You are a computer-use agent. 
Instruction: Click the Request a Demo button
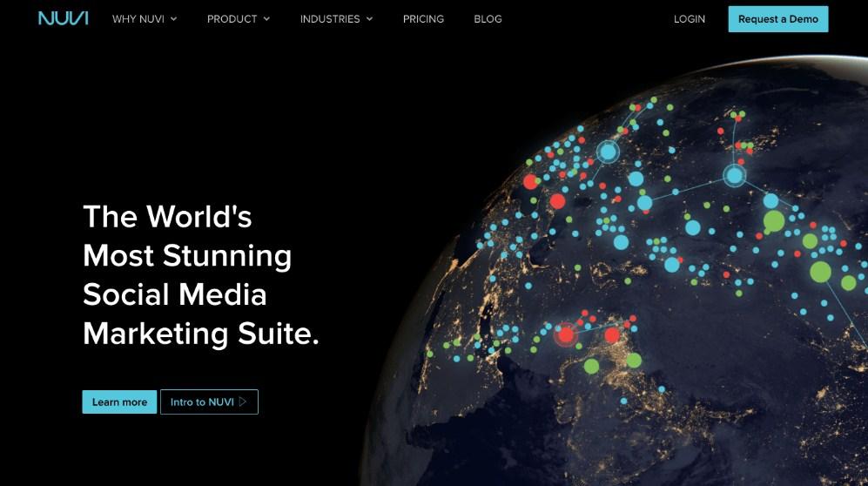pos(777,19)
